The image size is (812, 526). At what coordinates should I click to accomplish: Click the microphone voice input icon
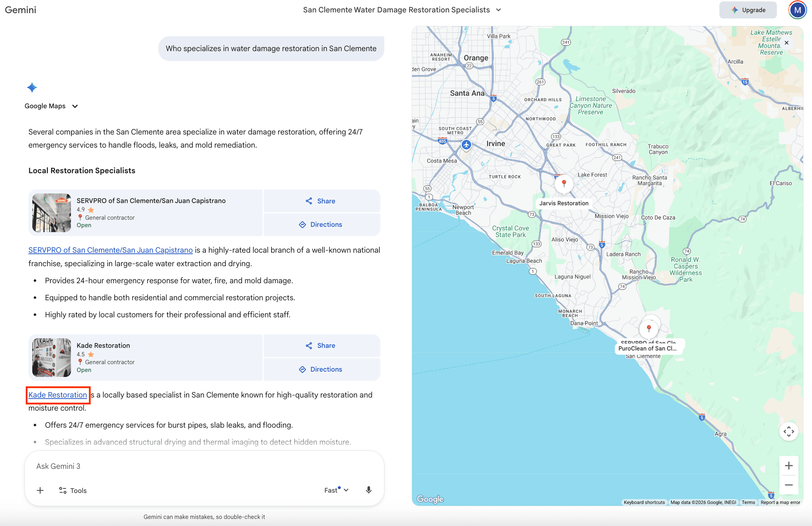click(369, 490)
